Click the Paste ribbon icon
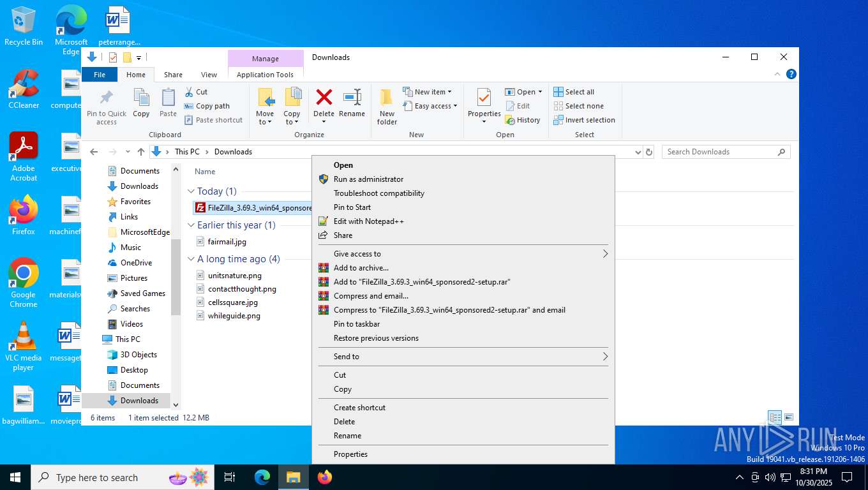Image resolution: width=868 pixels, height=490 pixels. [168, 103]
